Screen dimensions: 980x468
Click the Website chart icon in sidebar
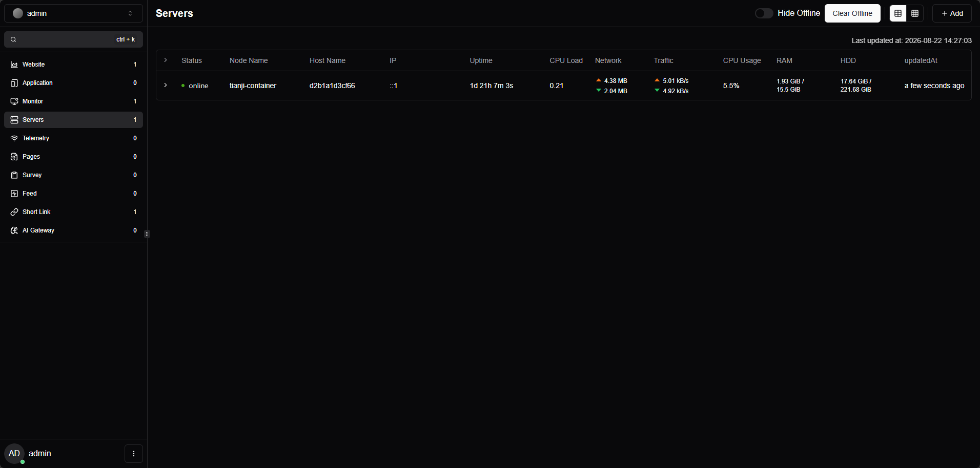coord(14,65)
